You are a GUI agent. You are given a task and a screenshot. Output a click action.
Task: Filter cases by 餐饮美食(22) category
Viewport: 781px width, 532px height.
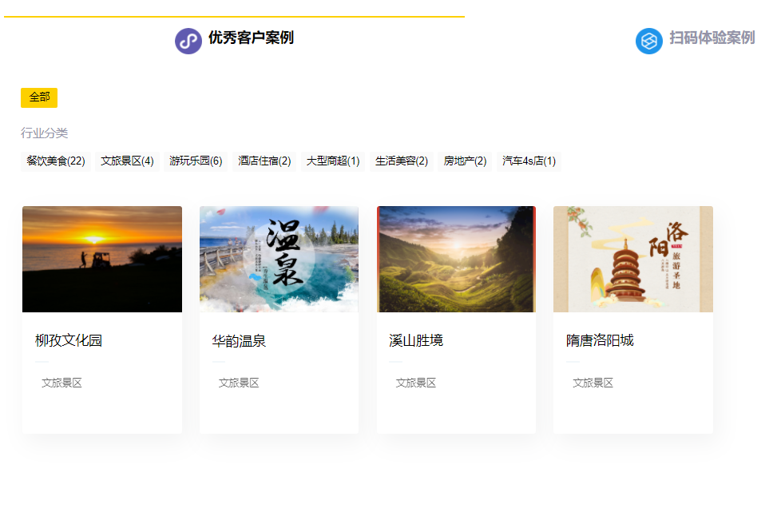[54, 160]
